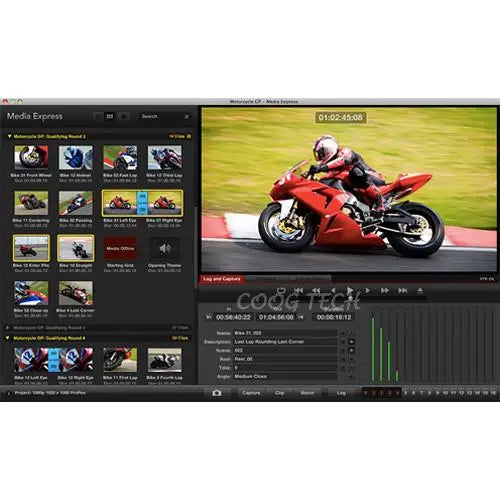Collapse the Qualifying Round 2 bin
Screen dimensions: 500x500
pos(9,136)
